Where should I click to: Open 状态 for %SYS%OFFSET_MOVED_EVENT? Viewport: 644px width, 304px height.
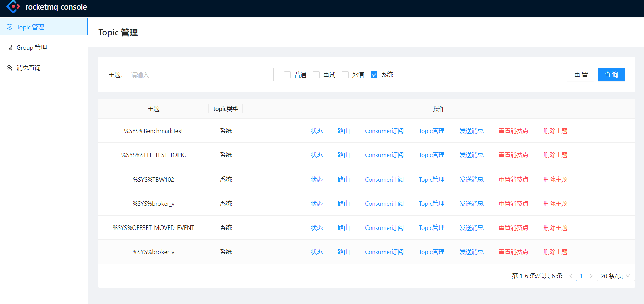pos(317,228)
